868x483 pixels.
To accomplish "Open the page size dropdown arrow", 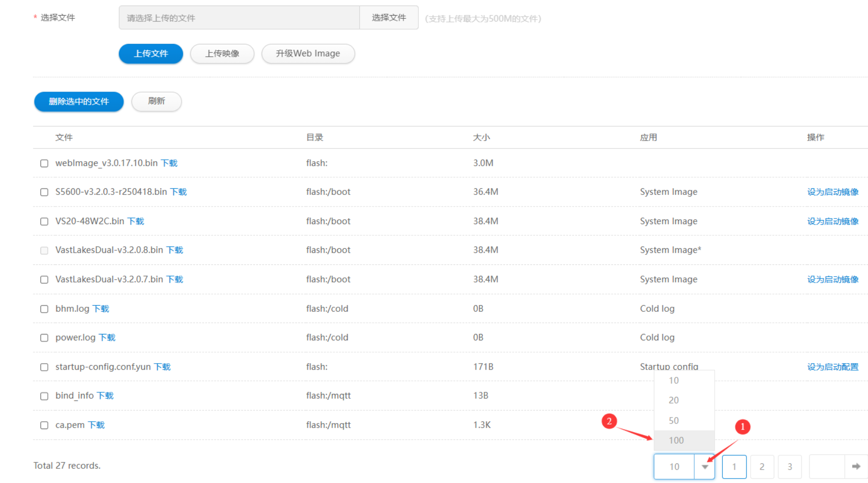I will (x=705, y=467).
